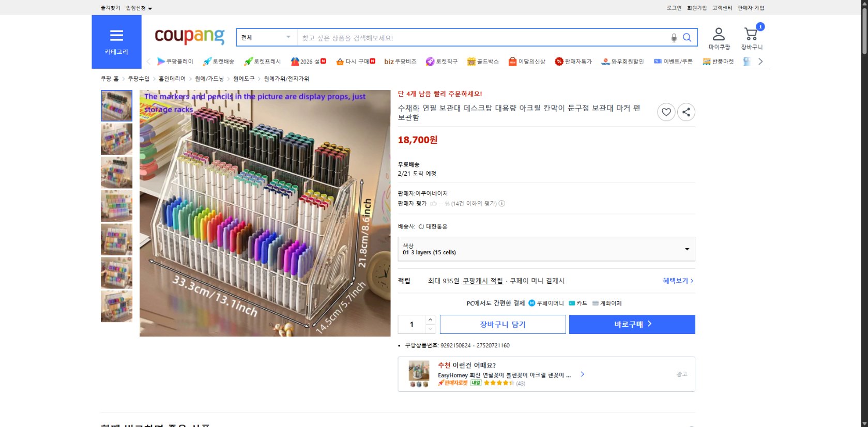
Task: Open the 카테고리 (category) menu icon
Action: pos(116,36)
